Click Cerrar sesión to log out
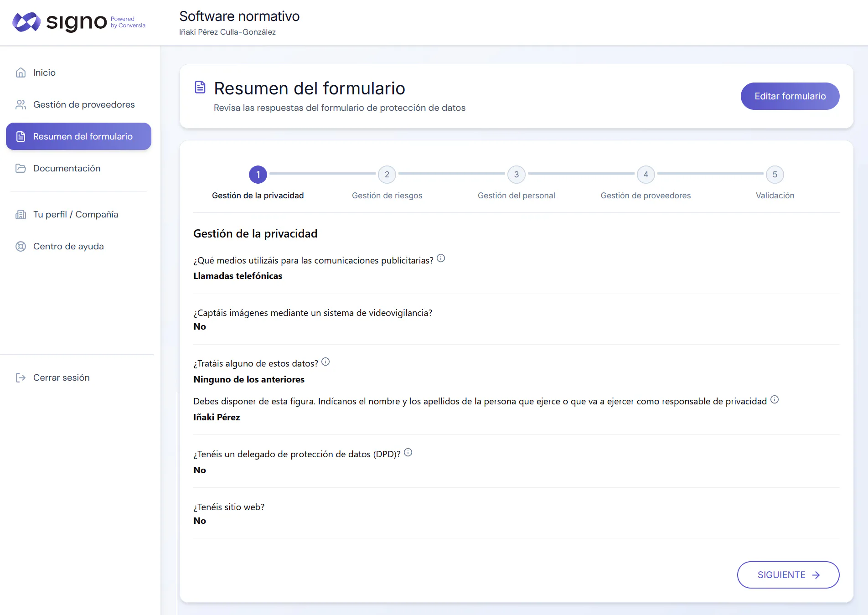The width and height of the screenshot is (868, 615). [78, 377]
